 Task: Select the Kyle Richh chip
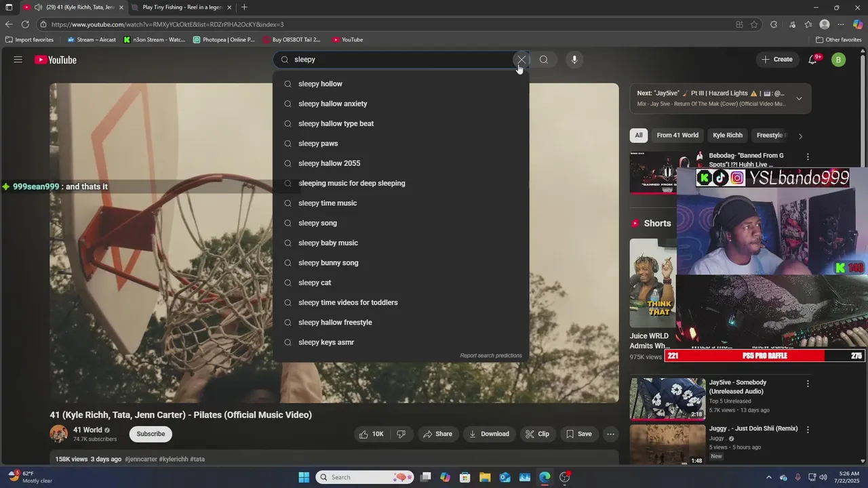tap(728, 135)
